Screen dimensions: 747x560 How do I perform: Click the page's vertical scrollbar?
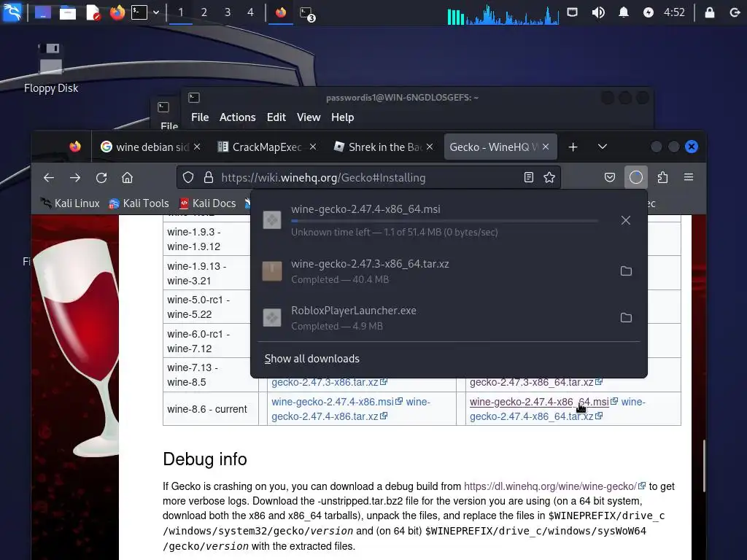pyautogui.click(x=704, y=466)
